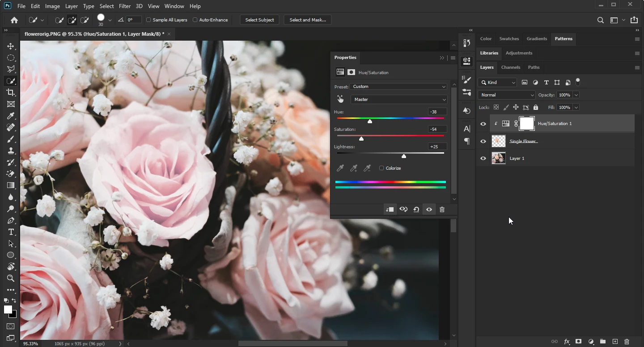Open the Preset dropdown showing Custom

399,87
